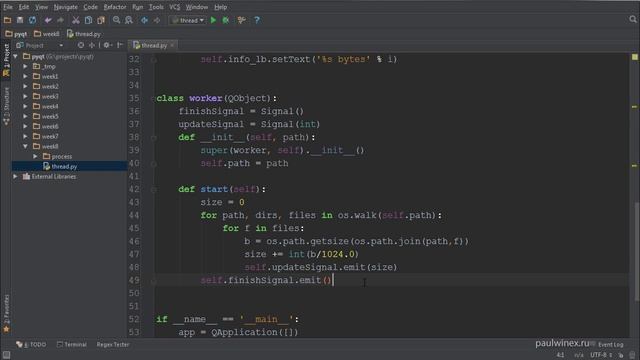Click the pyqt breadcrumb
This screenshot has height=360, width=640.
16,34
